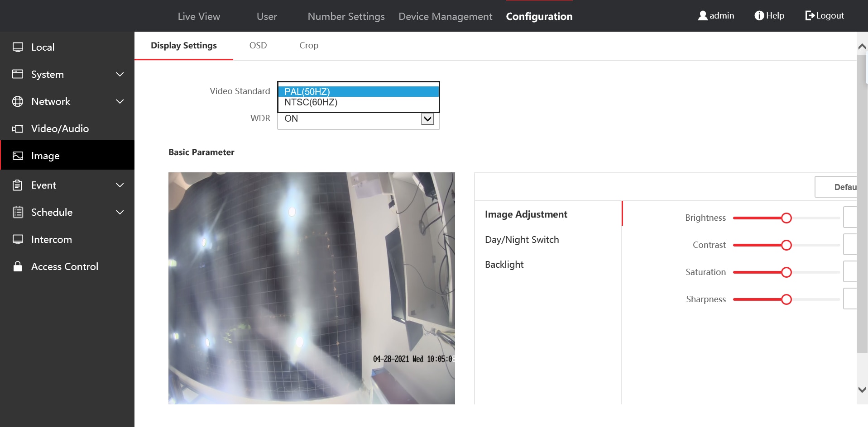Expand the System menu chevron
Screen dimensions: 868x427
pyautogui.click(x=120, y=74)
